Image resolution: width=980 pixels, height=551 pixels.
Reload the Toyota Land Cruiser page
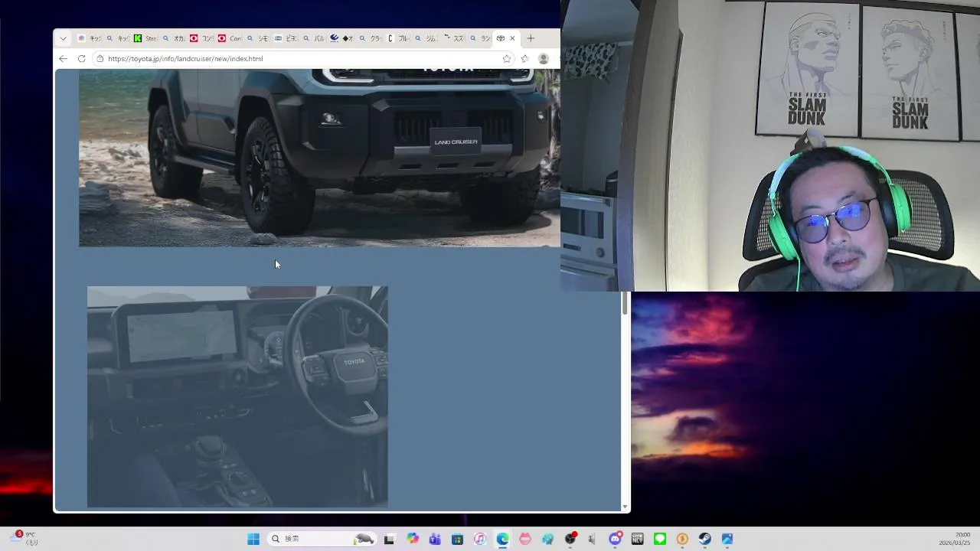81,58
